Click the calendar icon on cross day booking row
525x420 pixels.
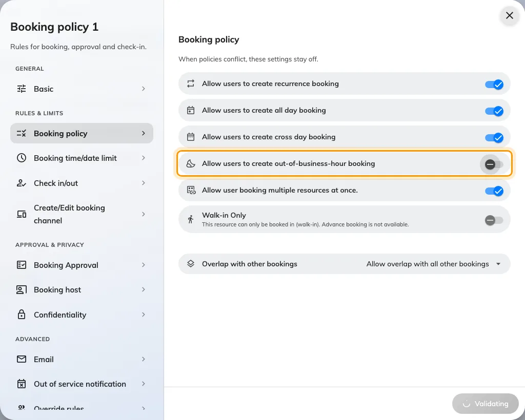tap(191, 137)
